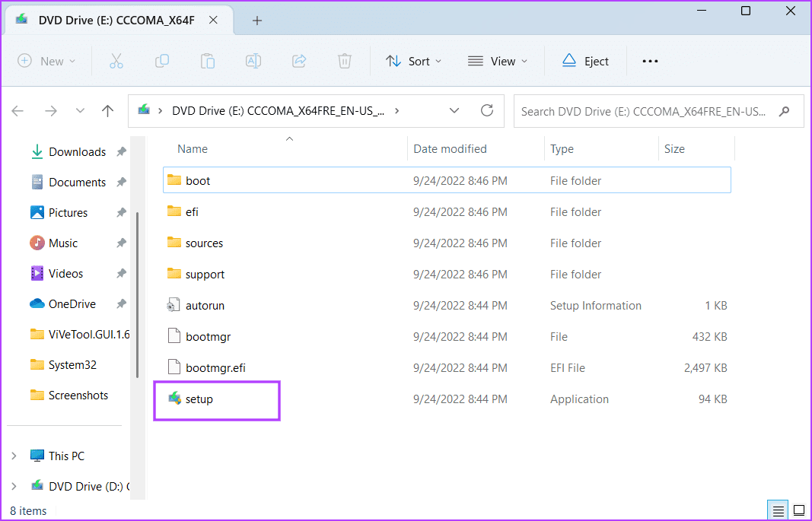The height and width of the screenshot is (521, 812).
Task: Select the setup application file
Action: pyautogui.click(x=447, y=399)
